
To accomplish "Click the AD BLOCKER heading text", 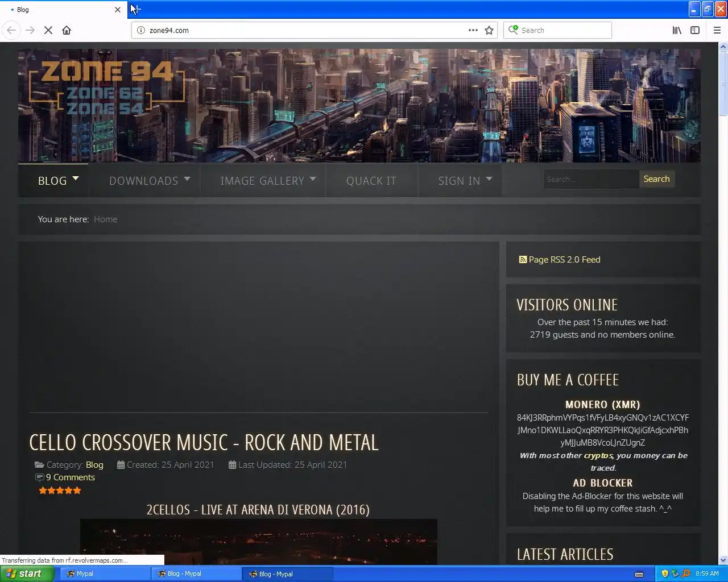I will [603, 483].
